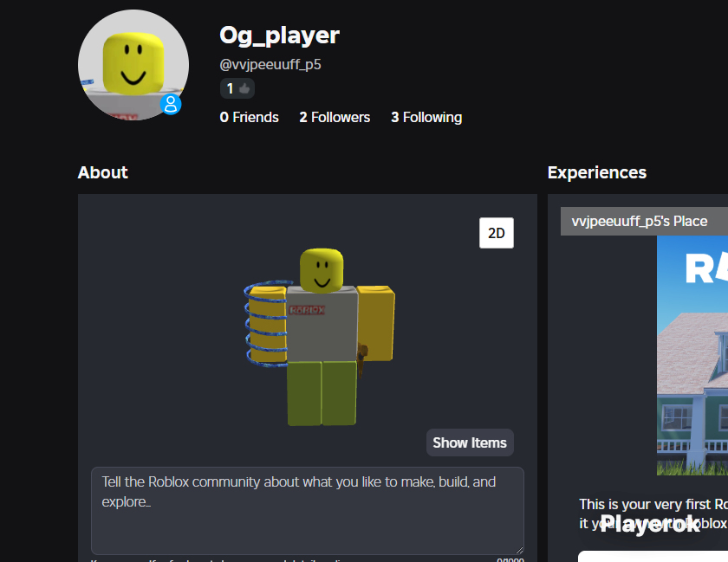
Task: Select the Og_player display name
Action: (x=279, y=36)
